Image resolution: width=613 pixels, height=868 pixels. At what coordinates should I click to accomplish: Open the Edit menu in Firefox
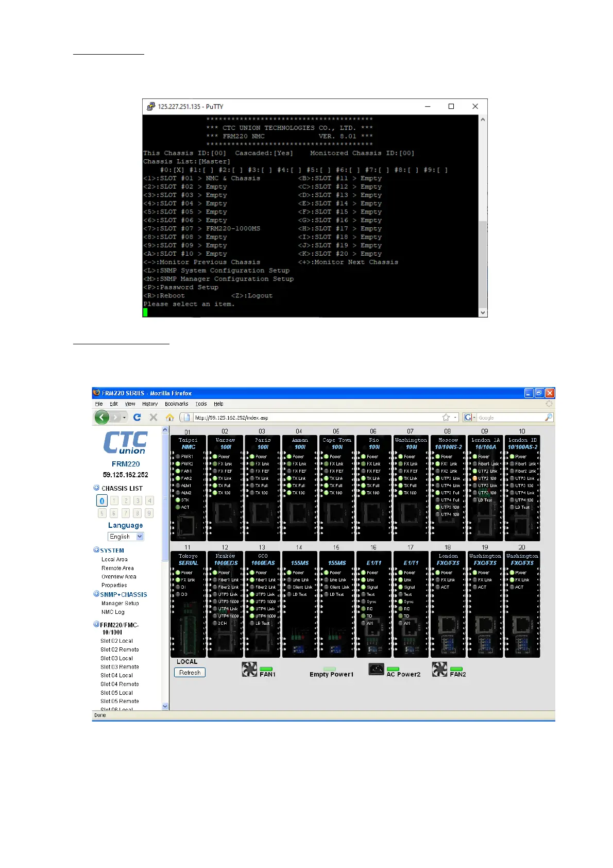click(114, 404)
